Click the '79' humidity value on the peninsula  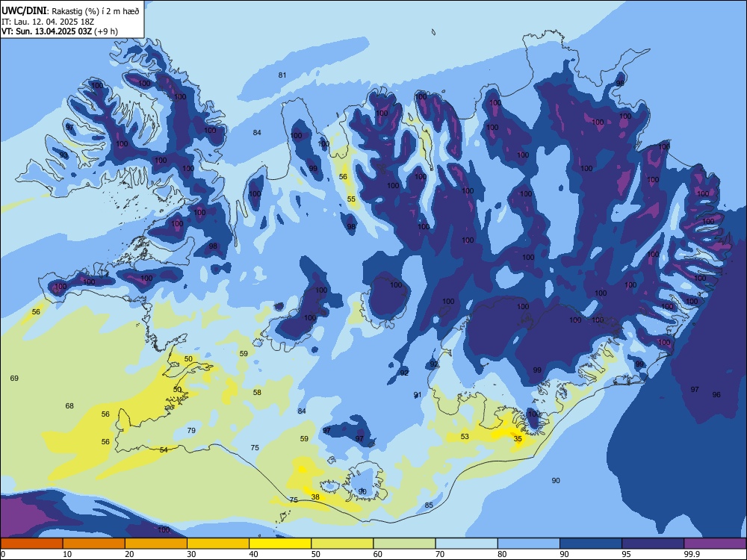pyautogui.click(x=191, y=431)
